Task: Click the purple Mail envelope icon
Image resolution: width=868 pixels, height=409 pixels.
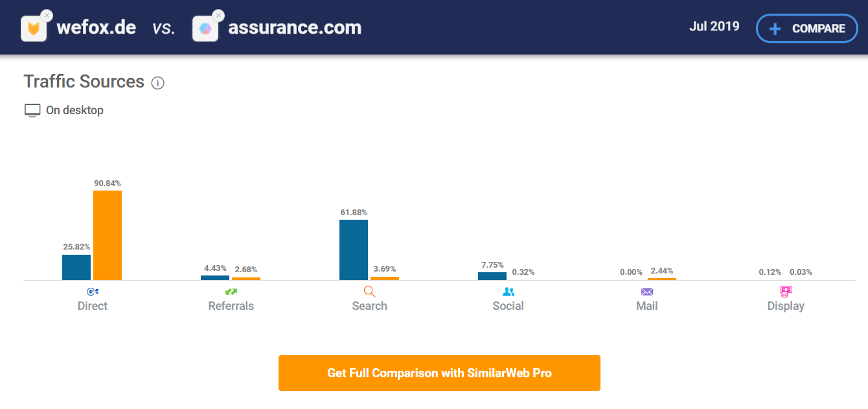Action: pos(647,292)
